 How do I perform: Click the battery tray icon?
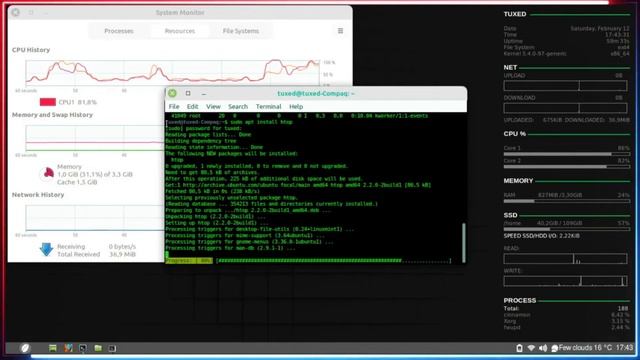point(519,348)
